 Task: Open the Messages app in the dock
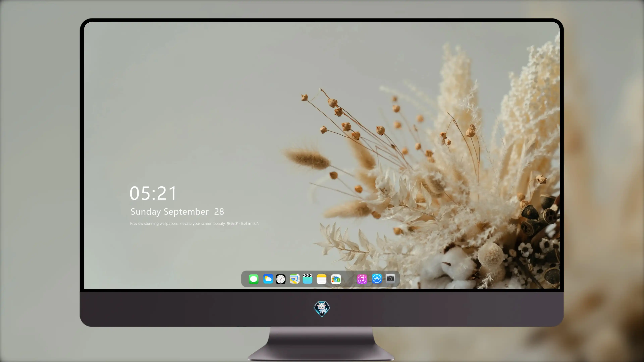(x=254, y=279)
